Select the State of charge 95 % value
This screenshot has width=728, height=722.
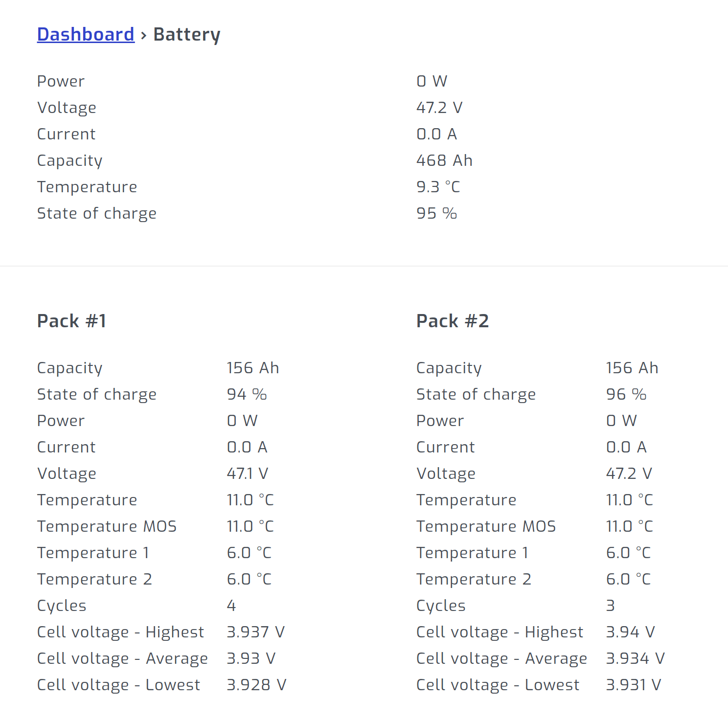tap(436, 213)
